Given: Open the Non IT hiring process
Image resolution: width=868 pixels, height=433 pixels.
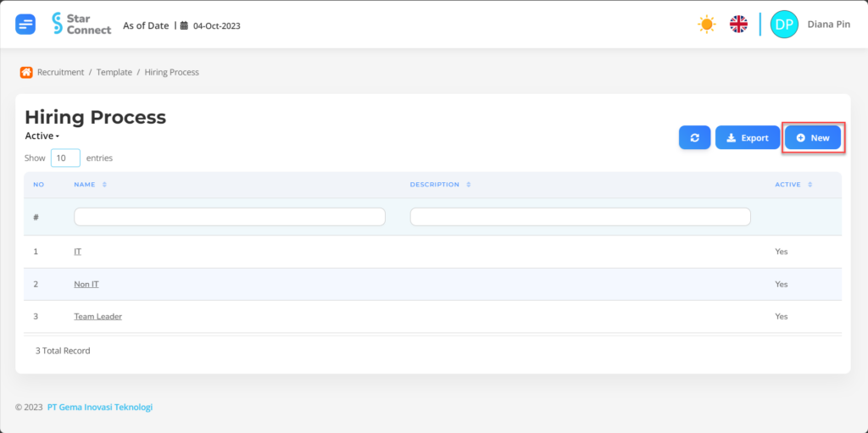Looking at the screenshot, I should pos(86,284).
